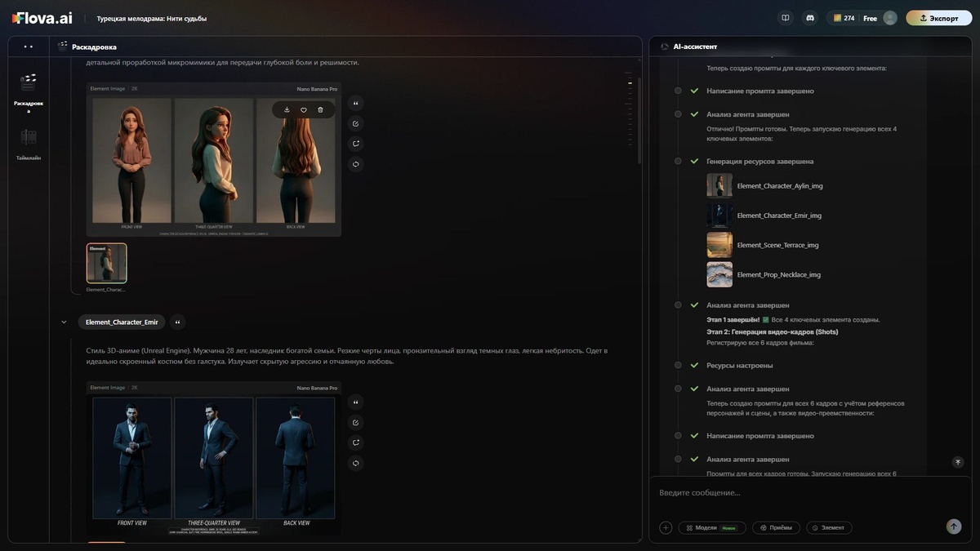The height and width of the screenshot is (551, 980).
Task: Open Element_Scene_Terrace_img resource thumbnail
Action: (x=719, y=244)
